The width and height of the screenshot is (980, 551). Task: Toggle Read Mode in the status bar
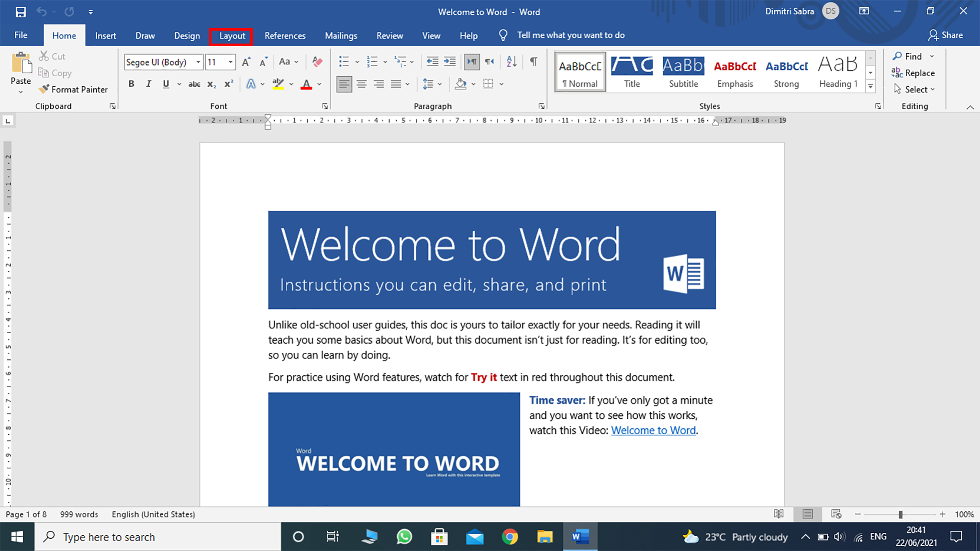[x=778, y=514]
